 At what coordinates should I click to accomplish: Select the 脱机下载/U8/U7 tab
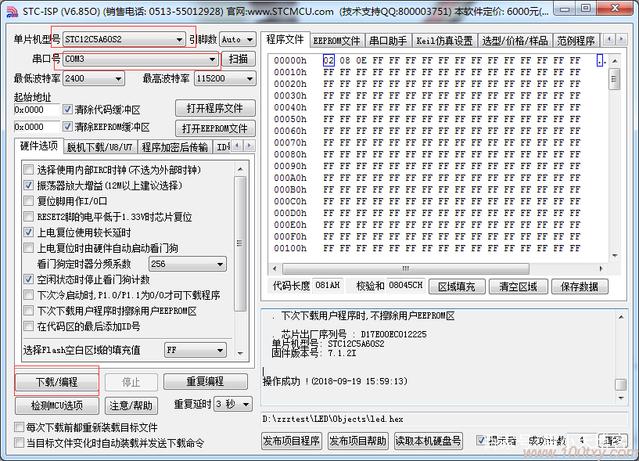[100, 147]
